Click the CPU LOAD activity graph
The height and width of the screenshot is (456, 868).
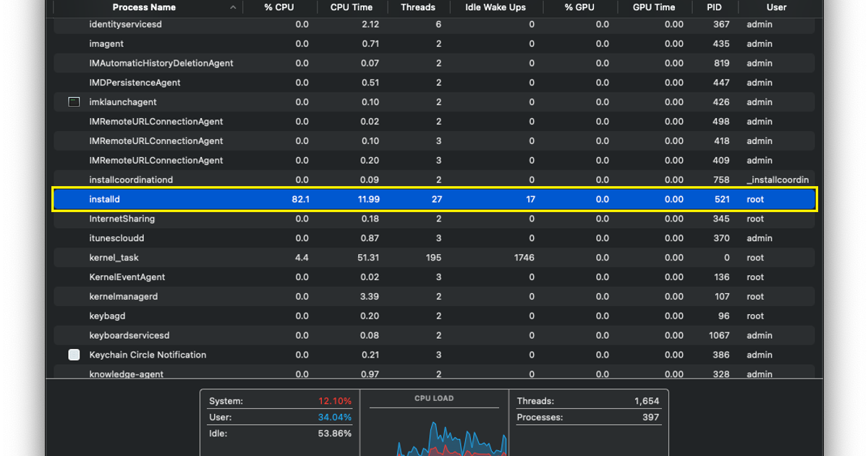434,427
